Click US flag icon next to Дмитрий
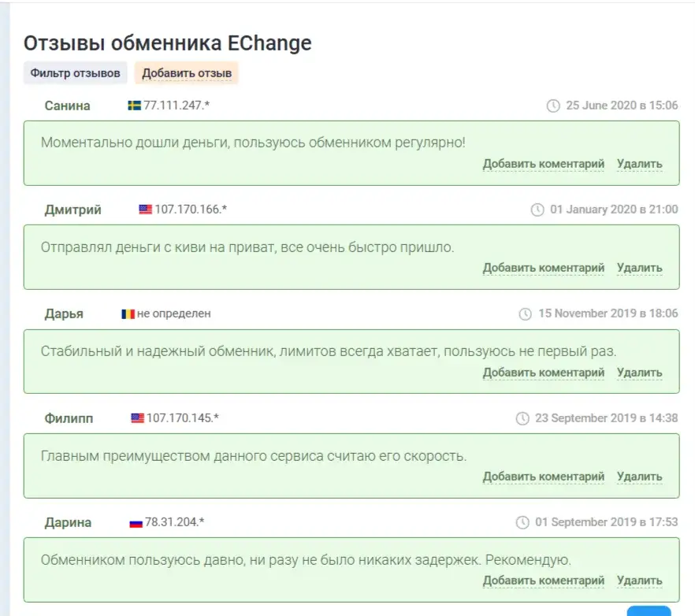The image size is (695, 616). (x=145, y=210)
